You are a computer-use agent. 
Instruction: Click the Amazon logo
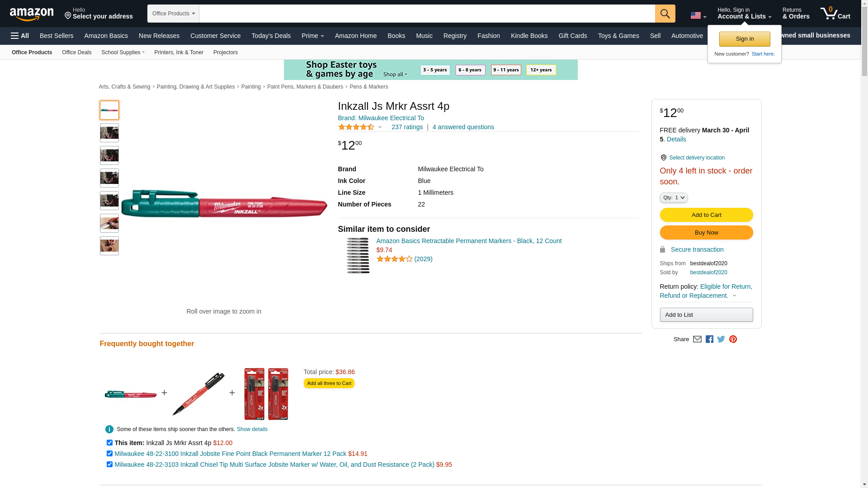32,14
